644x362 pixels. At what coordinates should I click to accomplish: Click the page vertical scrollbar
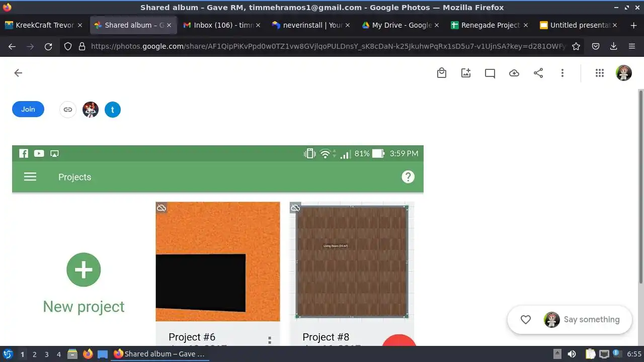[x=641, y=186]
